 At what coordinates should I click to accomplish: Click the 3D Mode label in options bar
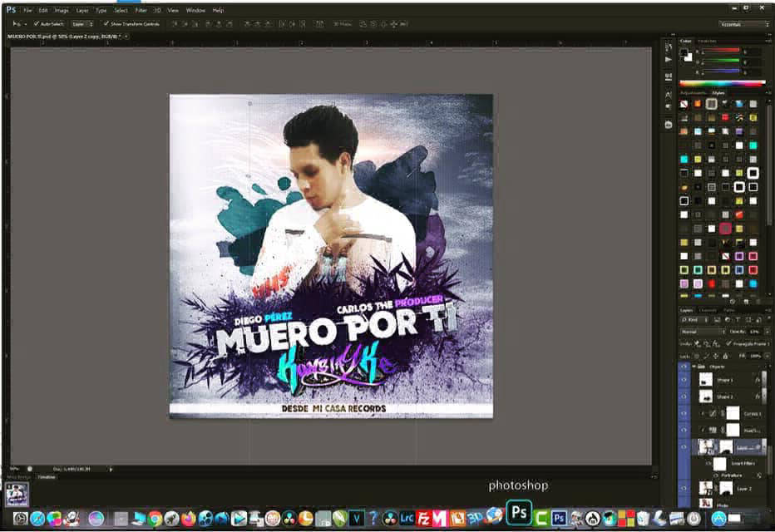tap(342, 24)
